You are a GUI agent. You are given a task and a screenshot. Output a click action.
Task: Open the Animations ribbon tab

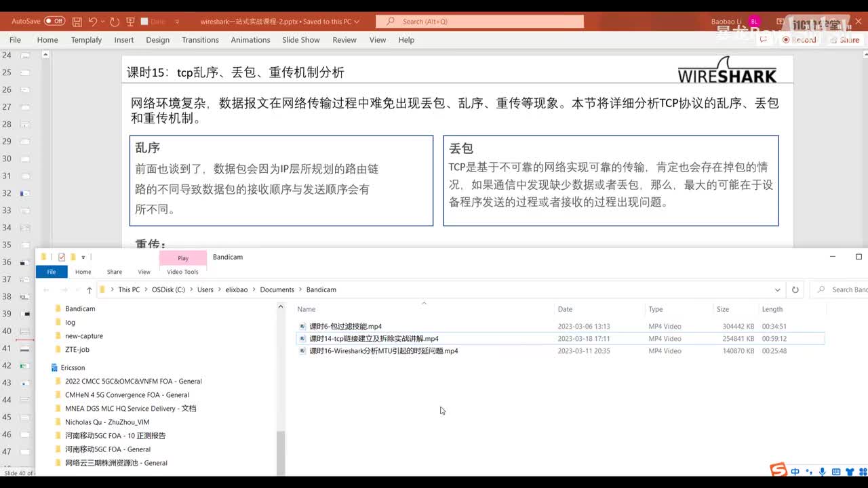coord(250,40)
